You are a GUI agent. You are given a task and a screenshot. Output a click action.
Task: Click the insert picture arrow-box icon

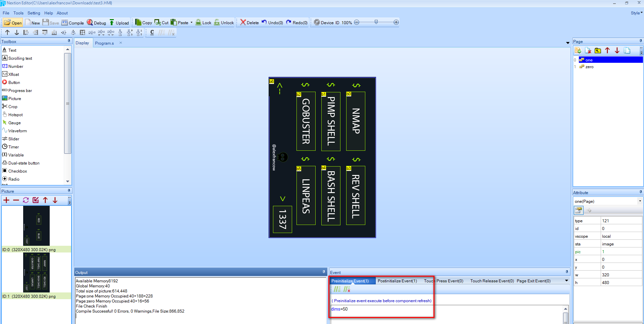[x=36, y=200]
